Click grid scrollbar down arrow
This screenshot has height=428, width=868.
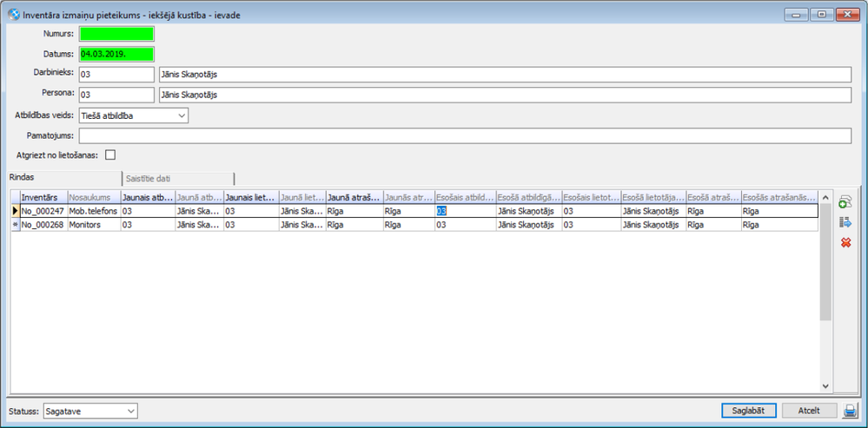point(825,386)
